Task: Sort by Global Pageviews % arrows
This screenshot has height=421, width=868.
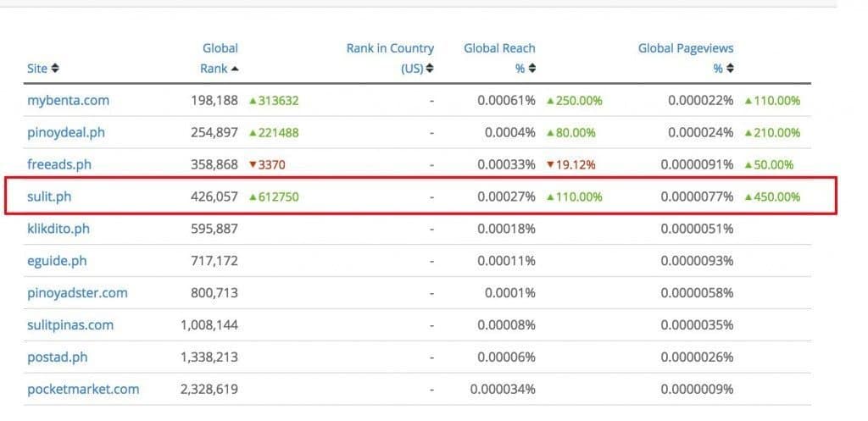Action: pos(730,69)
